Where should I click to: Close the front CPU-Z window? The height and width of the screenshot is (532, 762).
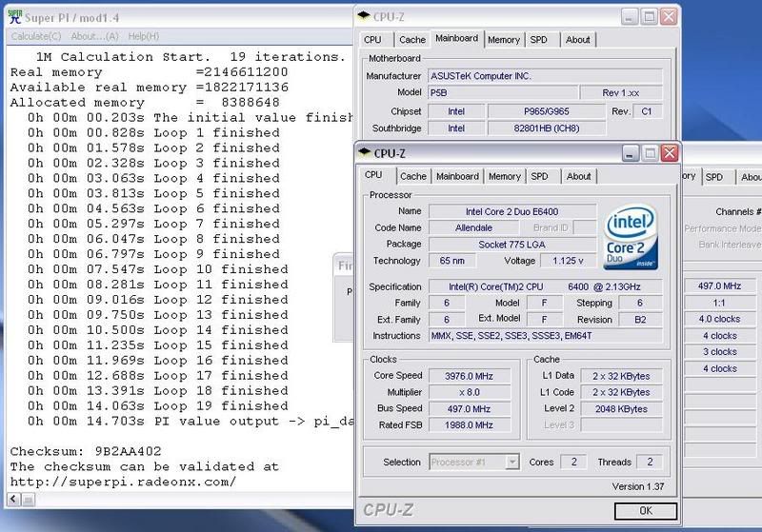(670, 153)
